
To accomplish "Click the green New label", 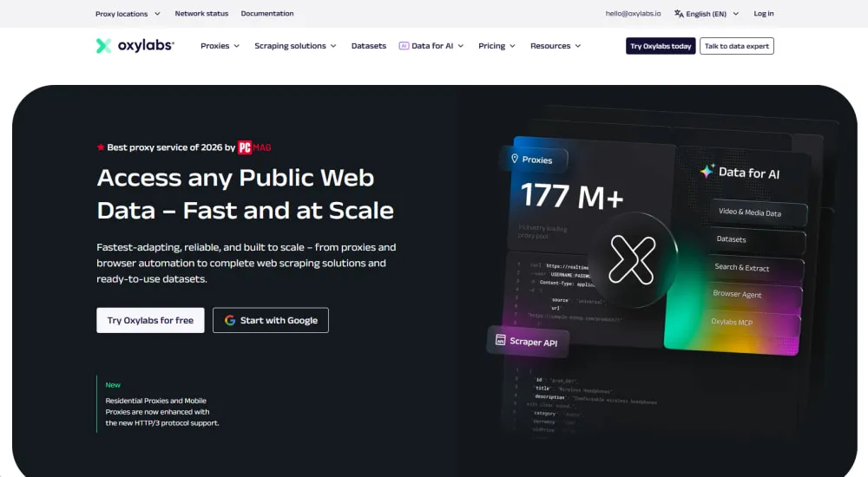I will [x=113, y=384].
